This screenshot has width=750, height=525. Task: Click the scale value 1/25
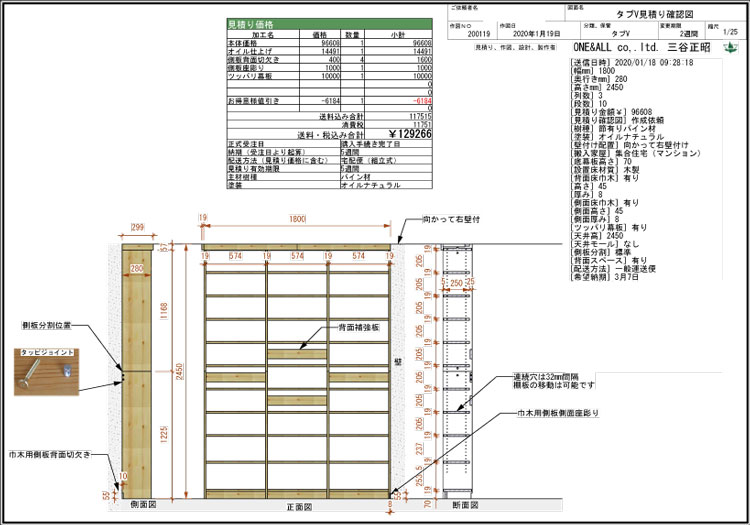pos(730,32)
